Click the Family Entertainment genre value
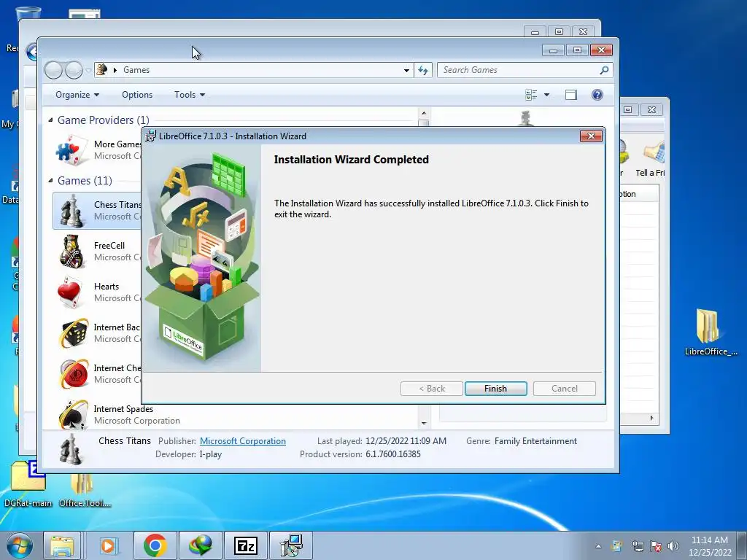Screen dimensions: 747x560 pos(535,441)
